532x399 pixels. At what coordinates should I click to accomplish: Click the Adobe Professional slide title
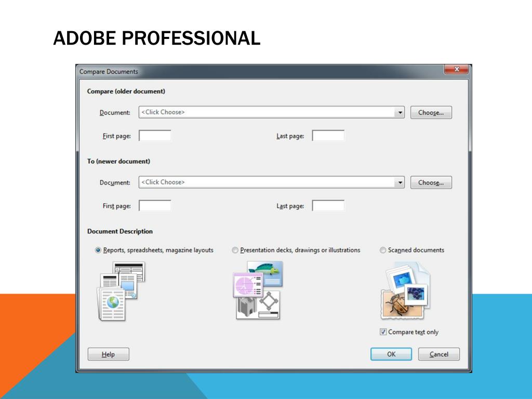(157, 37)
